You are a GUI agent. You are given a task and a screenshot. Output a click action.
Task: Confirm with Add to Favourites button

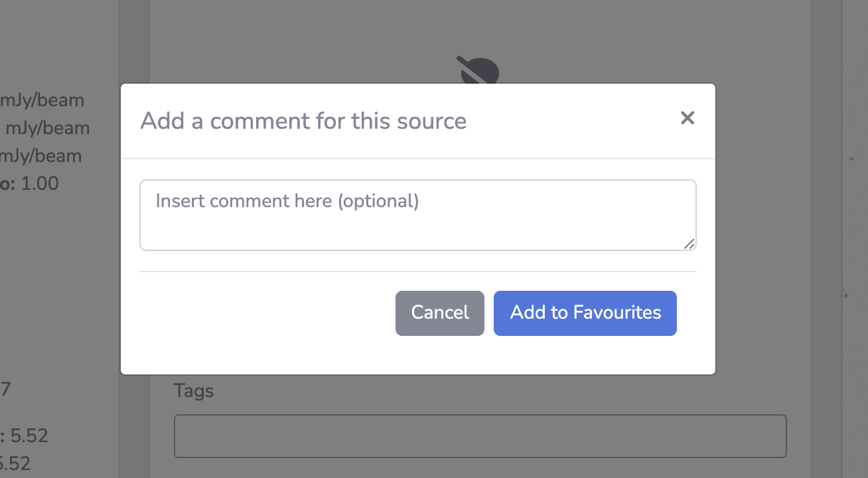[585, 313]
